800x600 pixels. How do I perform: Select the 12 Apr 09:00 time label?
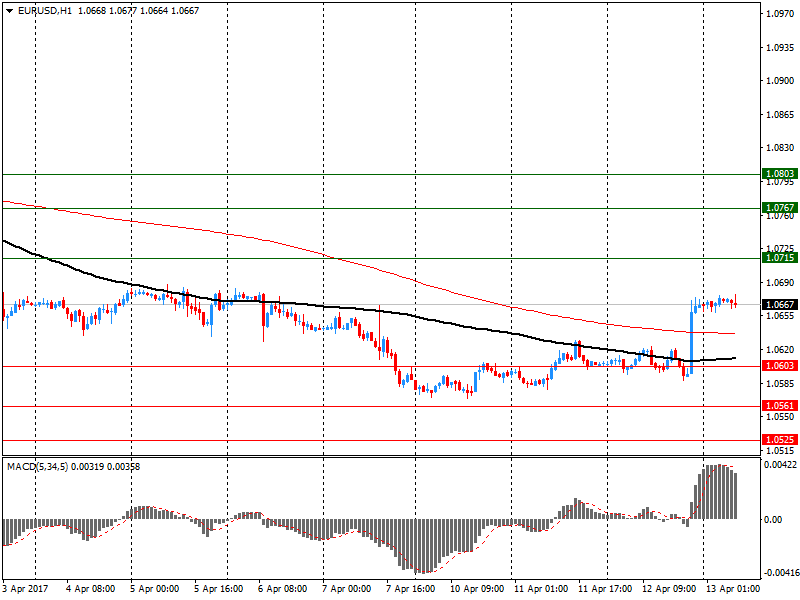coord(669,588)
